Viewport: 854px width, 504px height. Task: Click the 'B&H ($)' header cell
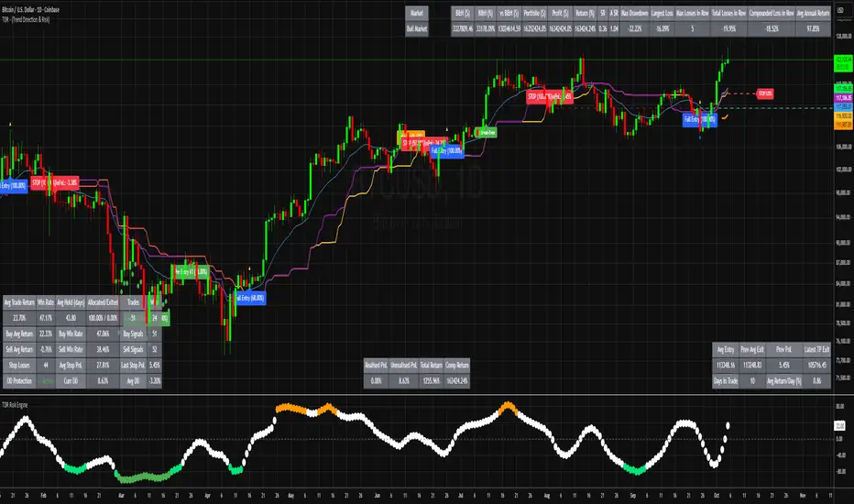(463, 13)
